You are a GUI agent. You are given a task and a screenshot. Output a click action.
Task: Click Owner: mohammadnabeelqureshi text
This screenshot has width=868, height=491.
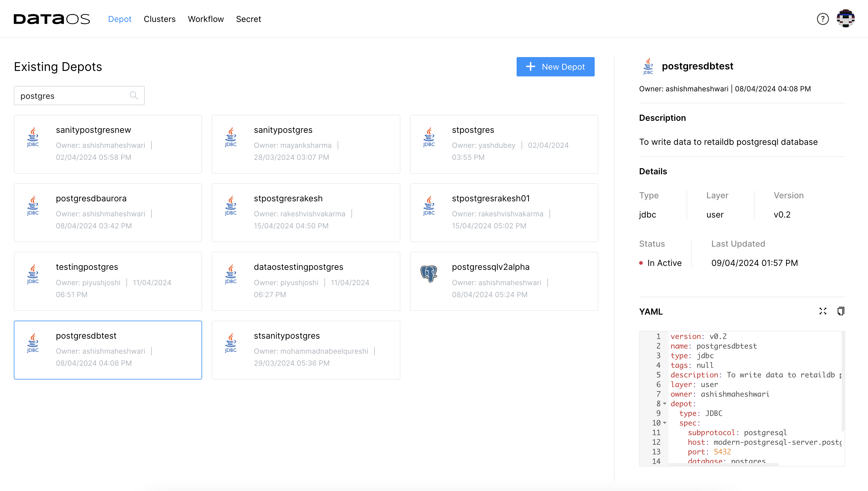pyautogui.click(x=311, y=351)
